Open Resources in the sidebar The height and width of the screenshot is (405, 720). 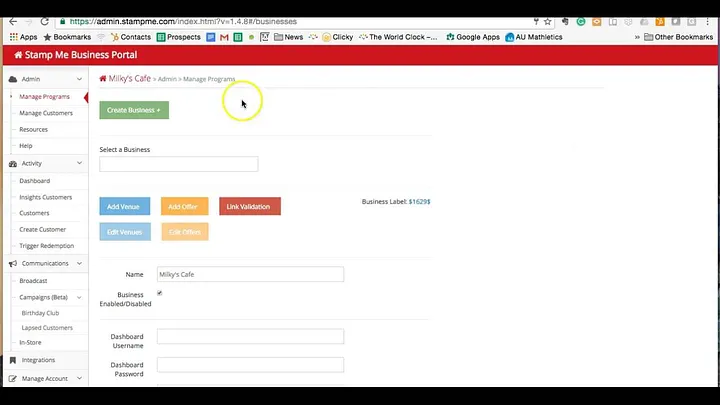34,129
